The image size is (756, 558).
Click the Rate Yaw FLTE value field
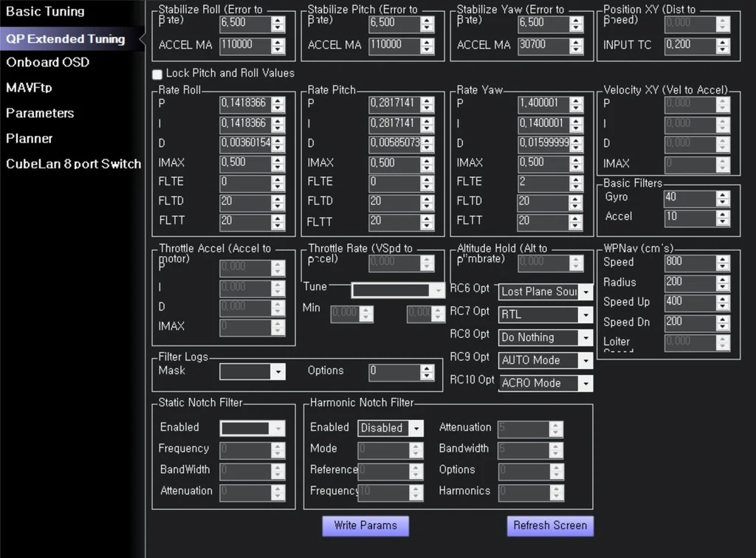(543, 182)
